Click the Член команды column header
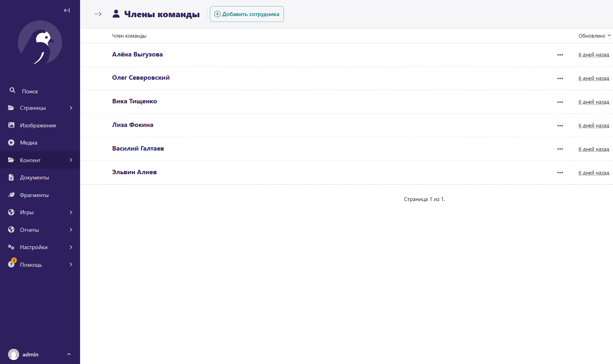 point(129,36)
